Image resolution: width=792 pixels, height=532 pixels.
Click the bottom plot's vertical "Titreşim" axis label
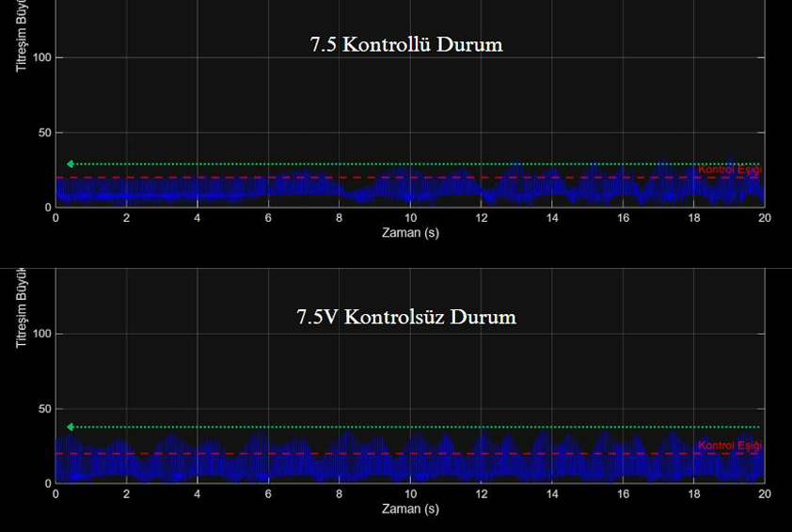pyautogui.click(x=21, y=310)
